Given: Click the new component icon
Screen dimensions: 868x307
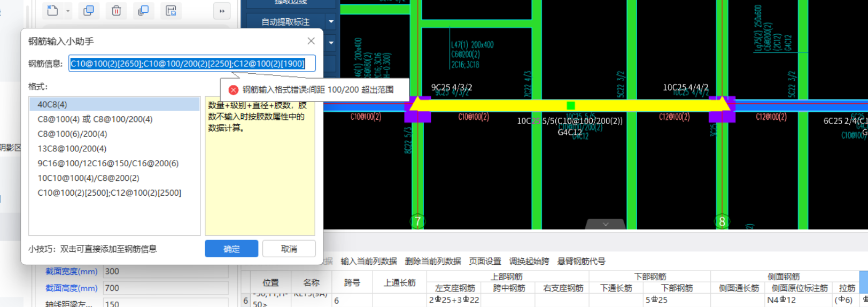Looking at the screenshot, I should click(52, 11).
